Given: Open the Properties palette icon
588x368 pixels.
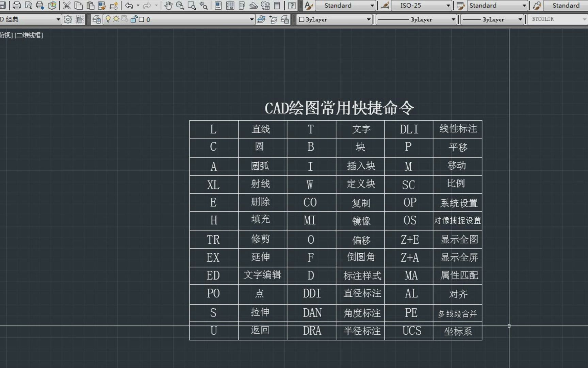Looking at the screenshot, I should (218, 5).
